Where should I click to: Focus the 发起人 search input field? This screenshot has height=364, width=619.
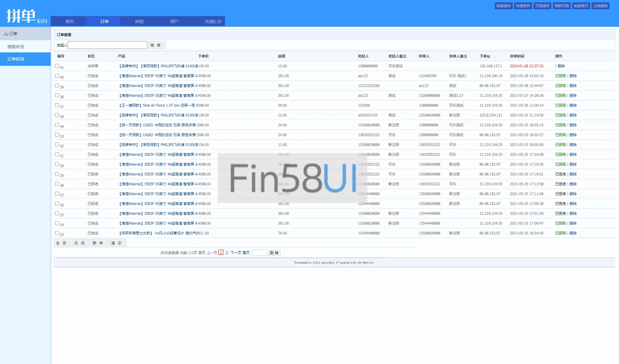tap(107, 45)
